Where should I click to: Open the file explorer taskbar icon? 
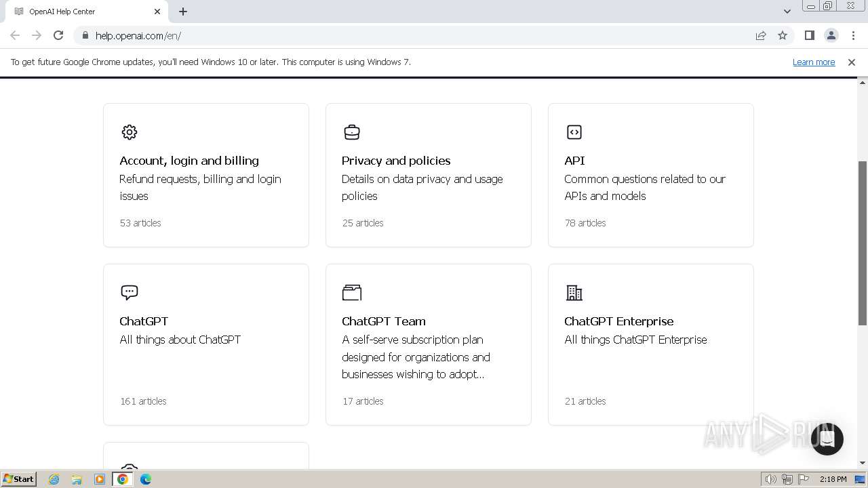coord(77,479)
